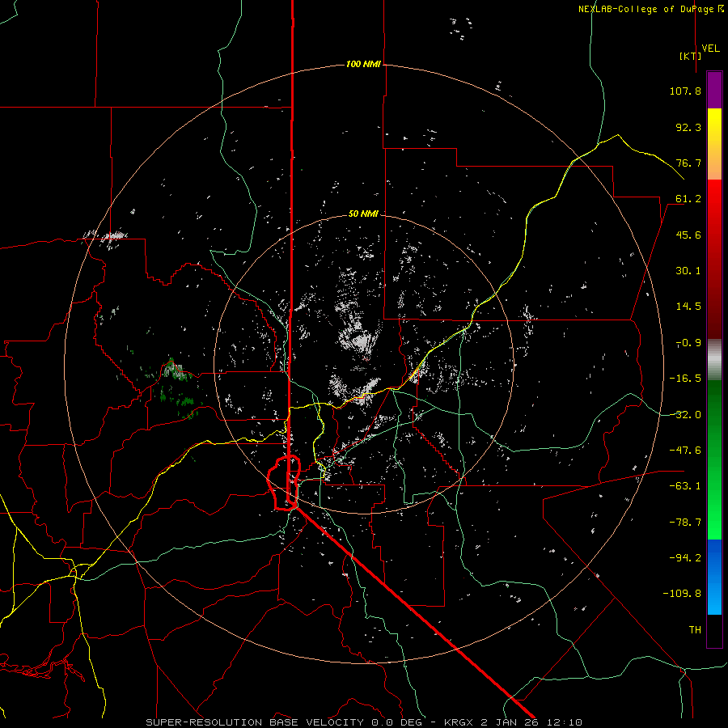Click the -94.2 value on velocity scale
This screenshot has height=728, width=728.
685,557
